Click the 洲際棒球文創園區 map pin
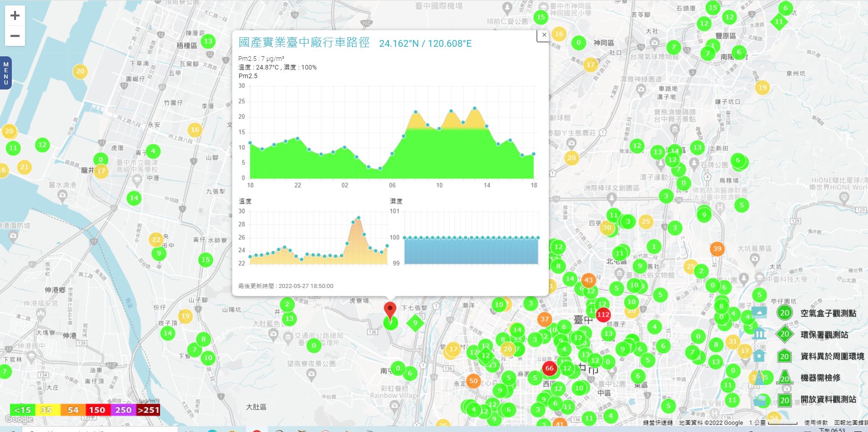This screenshot has height=432, width=868. pyautogui.click(x=612, y=198)
